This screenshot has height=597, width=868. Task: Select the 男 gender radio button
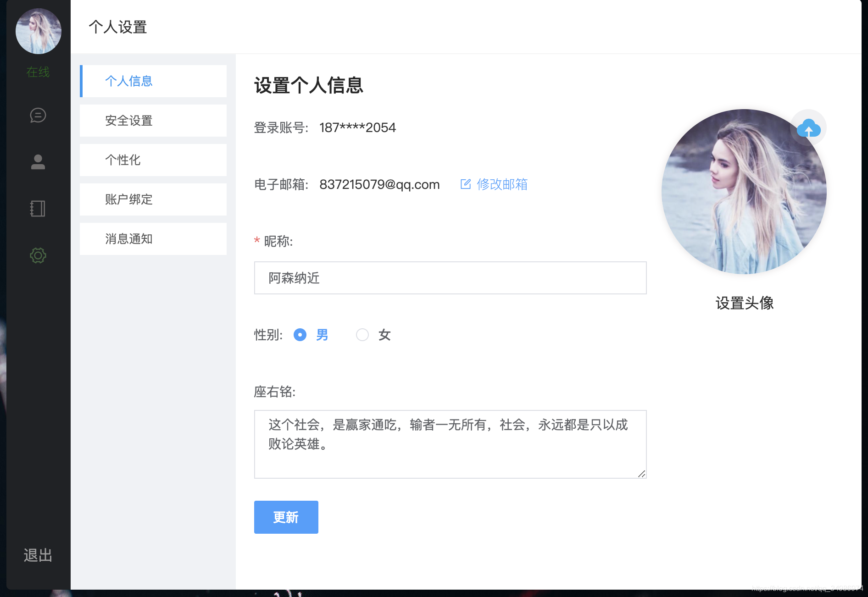point(300,335)
